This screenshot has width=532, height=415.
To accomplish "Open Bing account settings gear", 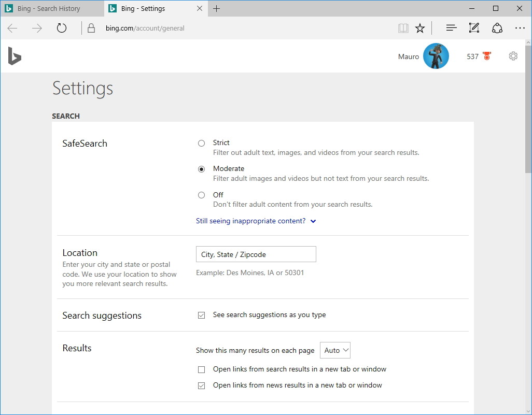I will 513,55.
